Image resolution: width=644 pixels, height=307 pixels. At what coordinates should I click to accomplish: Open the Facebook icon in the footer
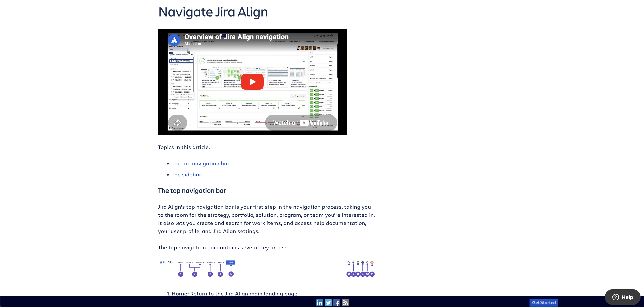(x=337, y=303)
